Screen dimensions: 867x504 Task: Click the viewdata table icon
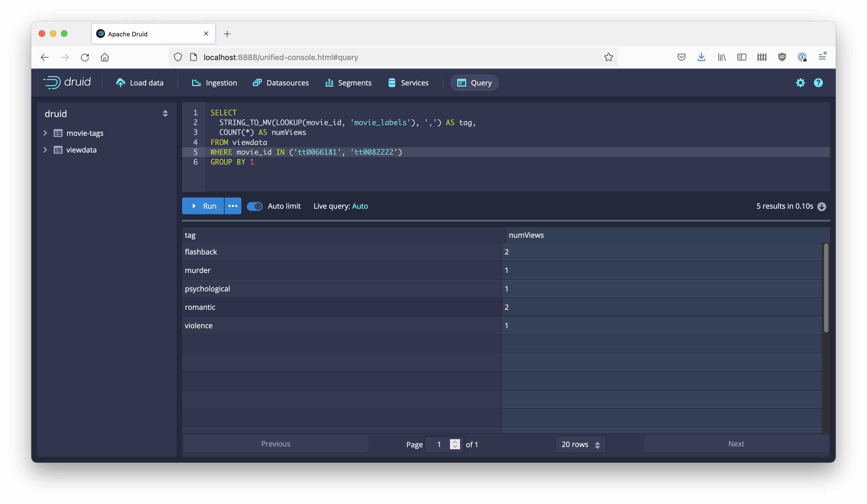tap(58, 150)
